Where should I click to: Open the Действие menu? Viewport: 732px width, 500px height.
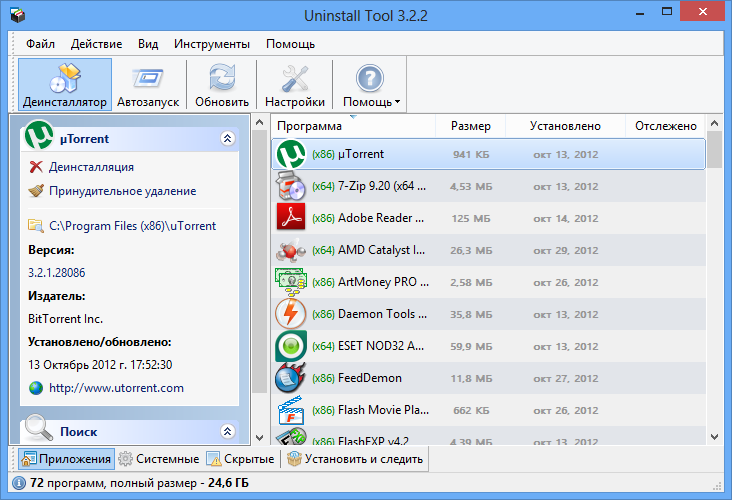(96, 44)
